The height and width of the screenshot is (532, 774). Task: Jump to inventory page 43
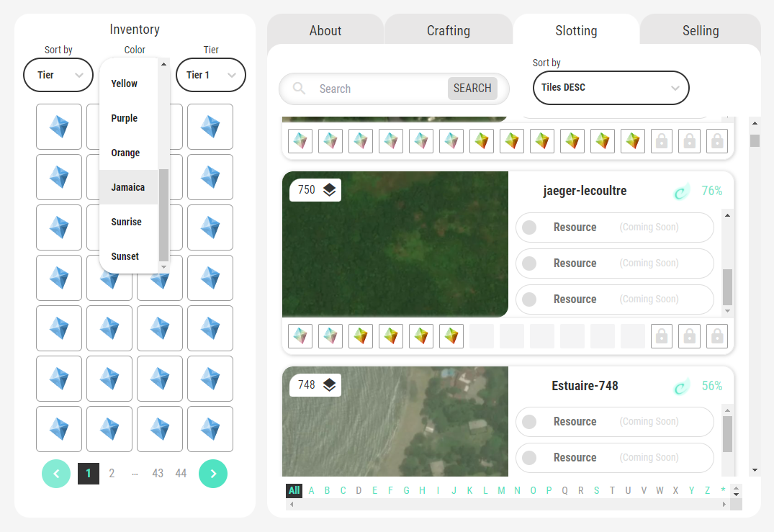[x=158, y=474]
